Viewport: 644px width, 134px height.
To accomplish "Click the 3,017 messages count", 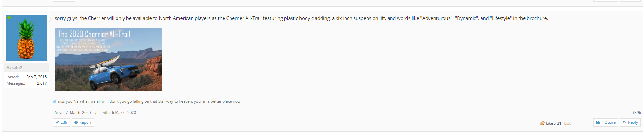I will pyautogui.click(x=42, y=83).
